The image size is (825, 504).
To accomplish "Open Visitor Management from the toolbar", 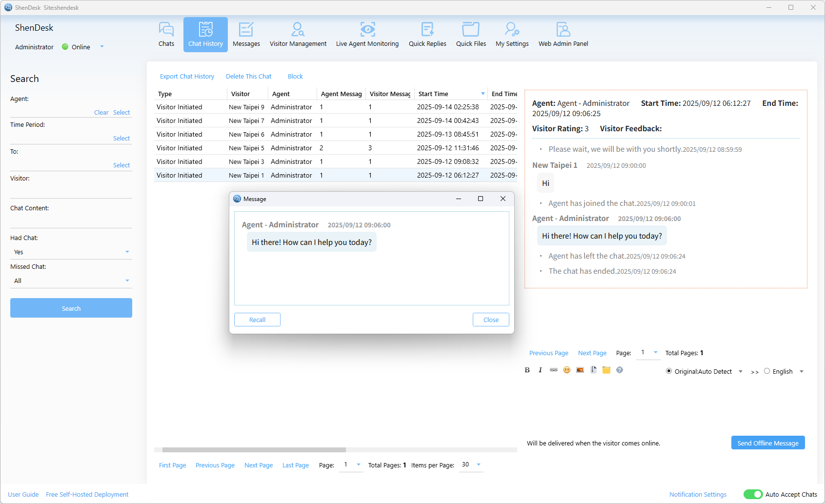I will 298,35.
